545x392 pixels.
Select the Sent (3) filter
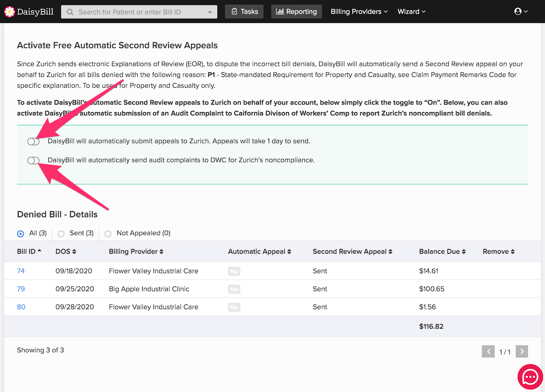pyautogui.click(x=61, y=234)
